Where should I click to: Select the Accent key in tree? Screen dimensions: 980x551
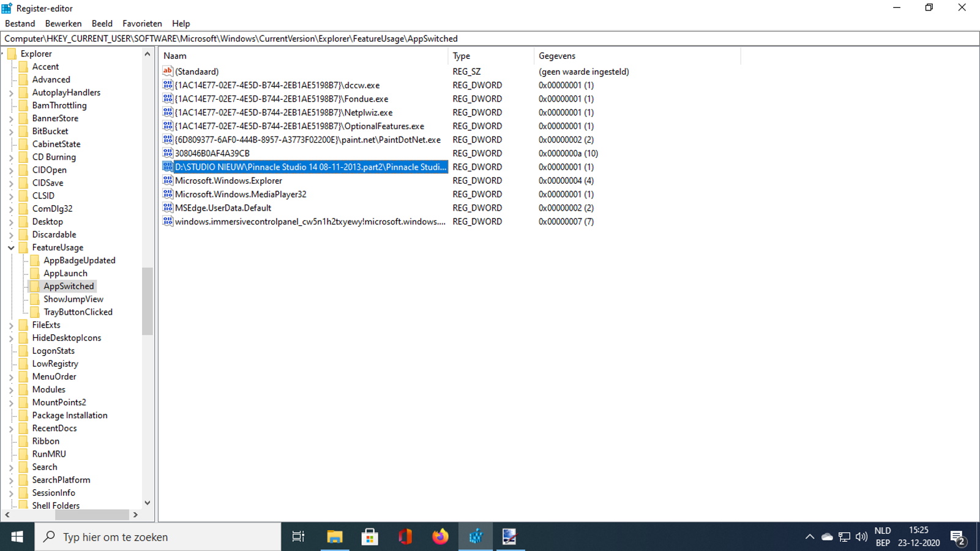45,67
